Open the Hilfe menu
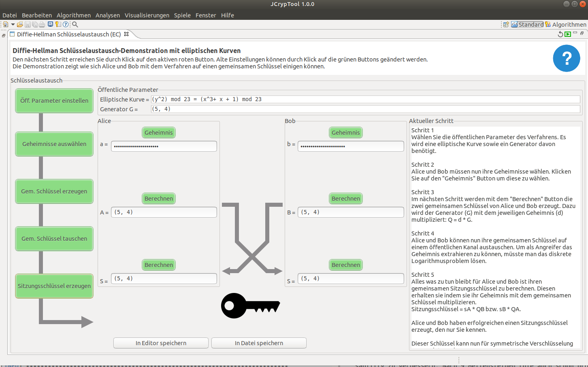 (x=228, y=15)
